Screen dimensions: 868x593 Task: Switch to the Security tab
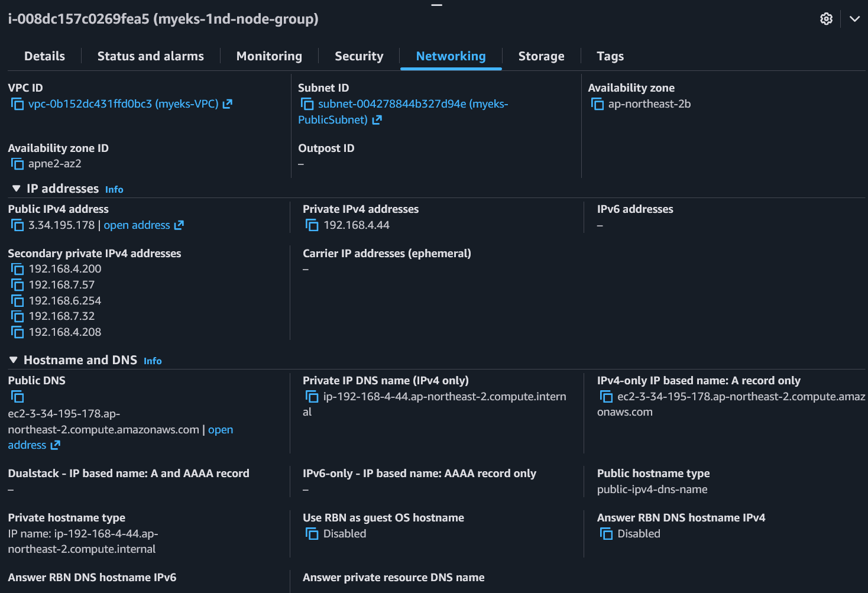(359, 56)
